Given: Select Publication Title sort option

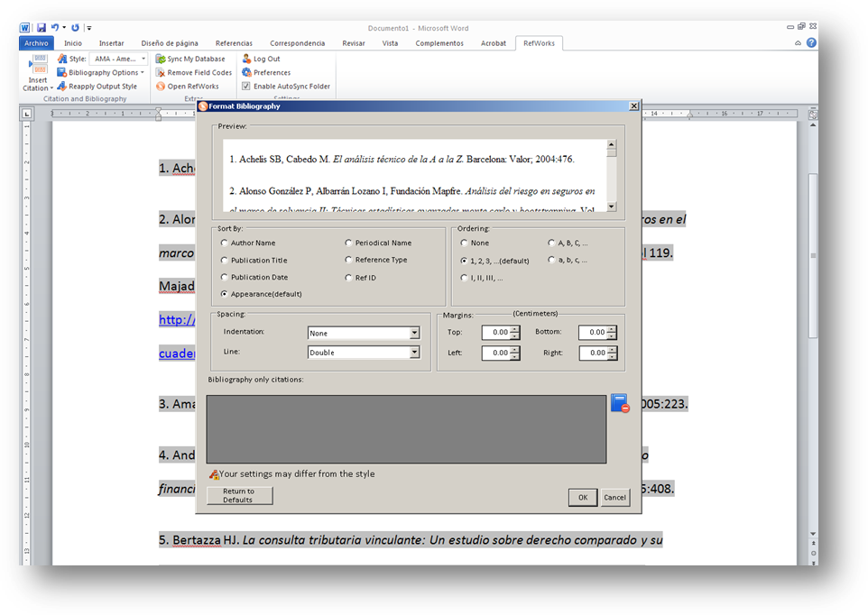Looking at the screenshot, I should 224,260.
